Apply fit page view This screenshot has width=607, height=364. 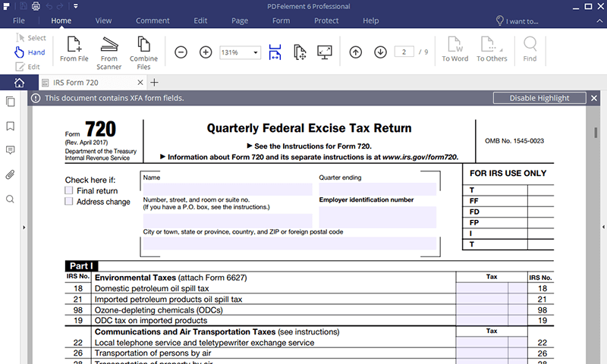pyautogui.click(x=300, y=52)
